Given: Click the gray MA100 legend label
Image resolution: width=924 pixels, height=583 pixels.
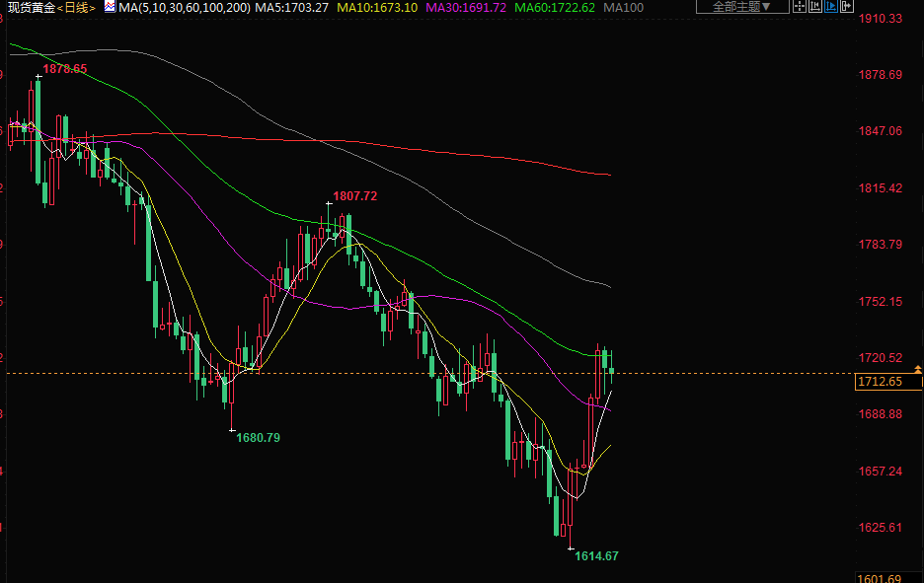Looking at the screenshot, I should 623,7.
